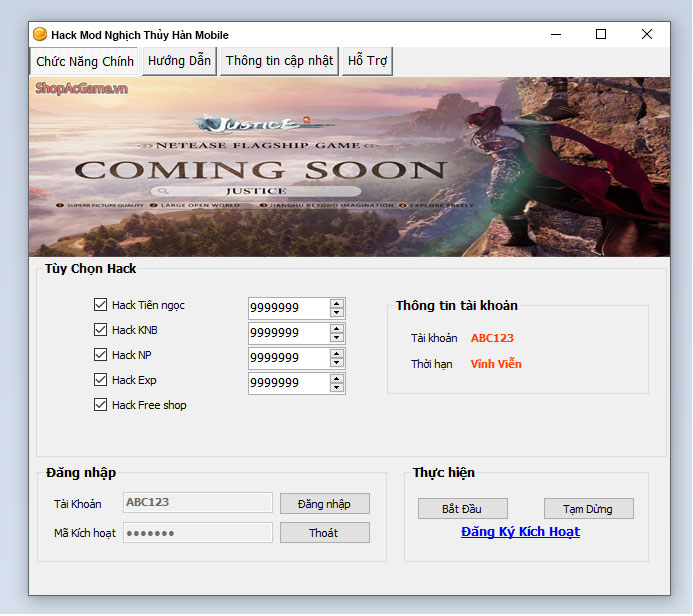Switch to the Chức Năng Chính tab
The image size is (693, 616).
[x=84, y=61]
